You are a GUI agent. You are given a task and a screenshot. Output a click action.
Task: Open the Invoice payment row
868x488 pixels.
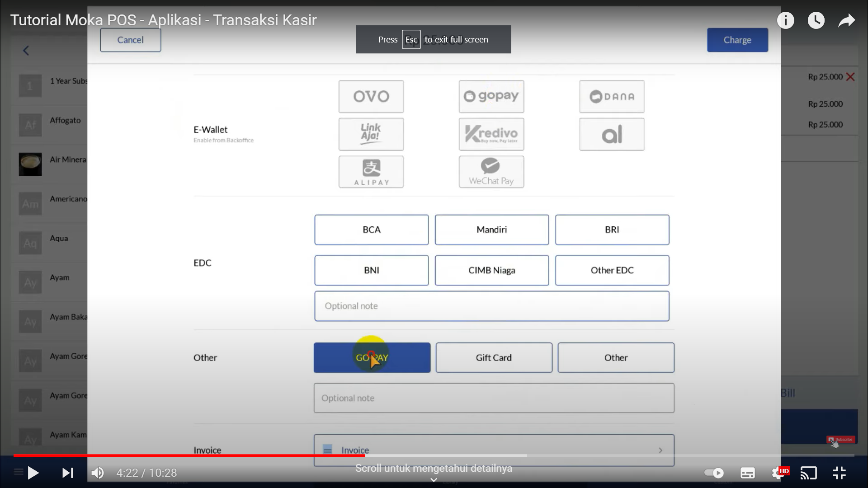pyautogui.click(x=494, y=450)
